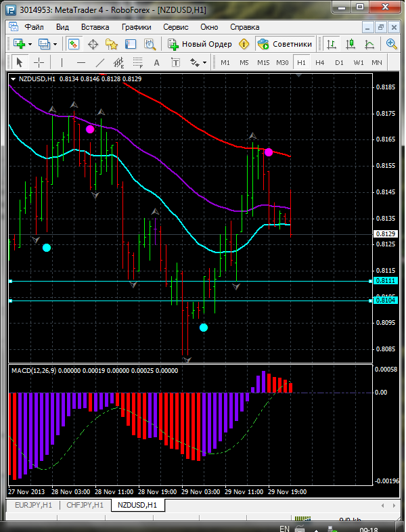The image size is (406, 532).
Task: Toggle the Market Watch window
Action: pos(74,44)
